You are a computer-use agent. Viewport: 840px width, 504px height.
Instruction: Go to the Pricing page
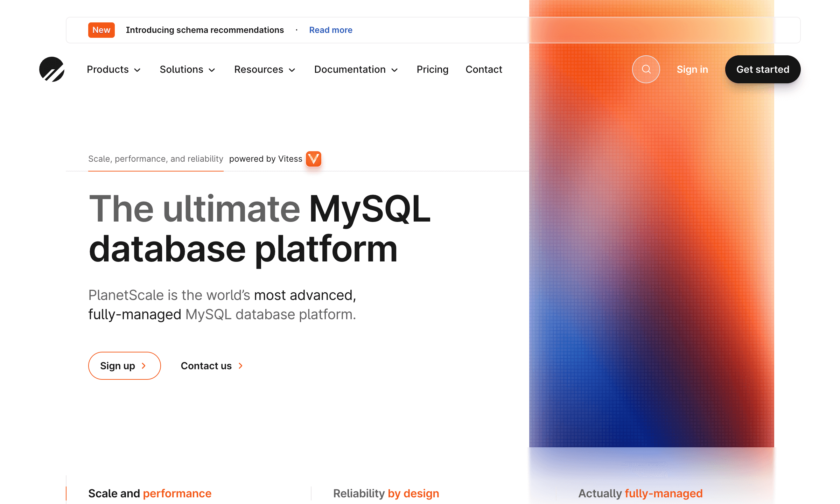[433, 69]
